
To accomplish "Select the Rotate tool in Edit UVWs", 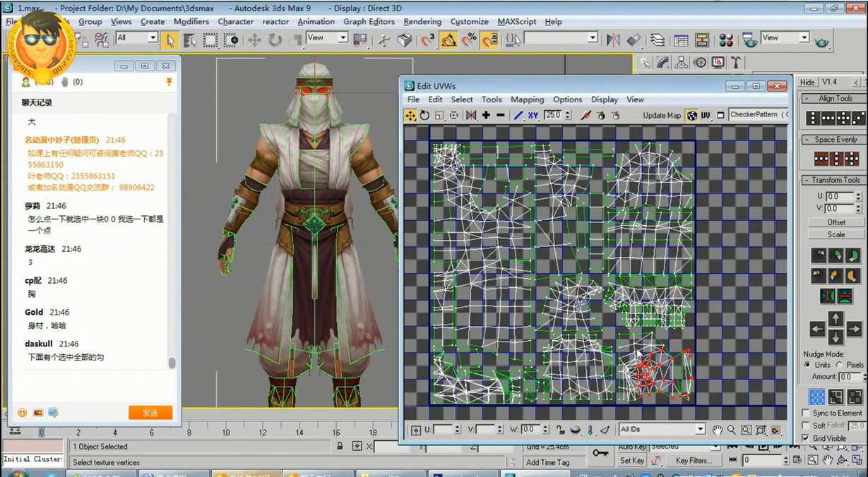I will (425, 116).
